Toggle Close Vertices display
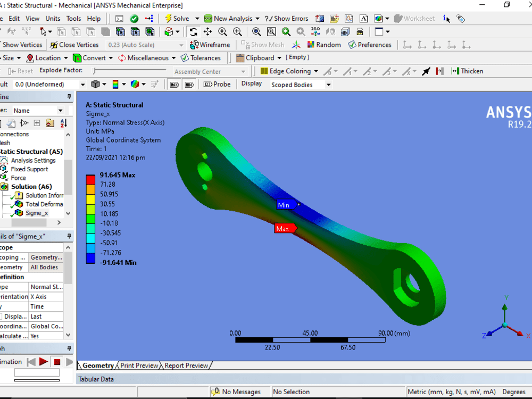Image resolution: width=532 pixels, height=399 pixels. point(74,45)
